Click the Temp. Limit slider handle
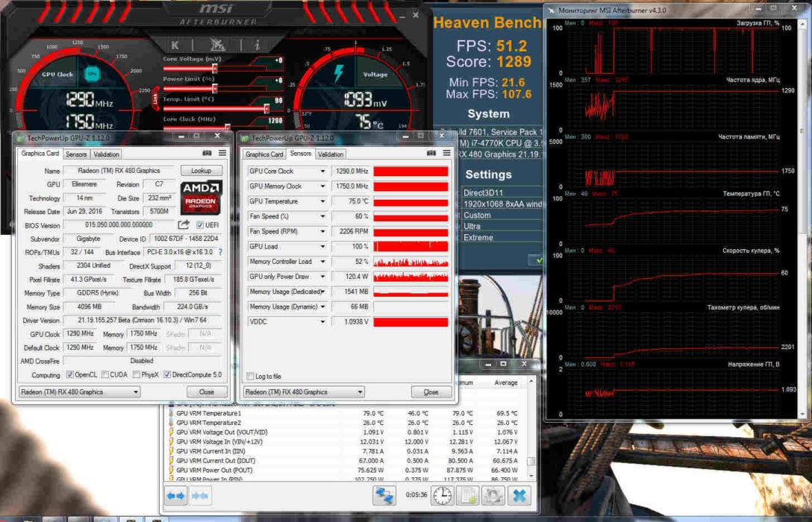 (266, 107)
